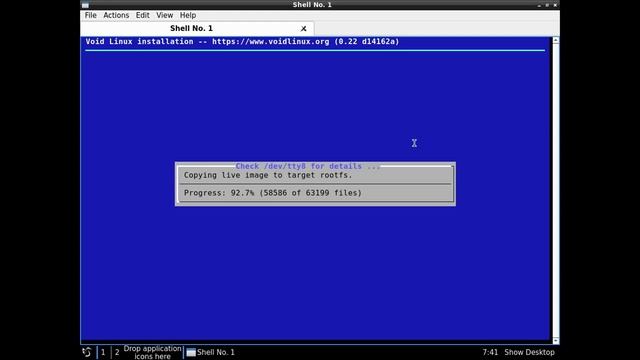Click the terminal scrollbar up arrow
The image size is (640, 360).
(556, 40)
